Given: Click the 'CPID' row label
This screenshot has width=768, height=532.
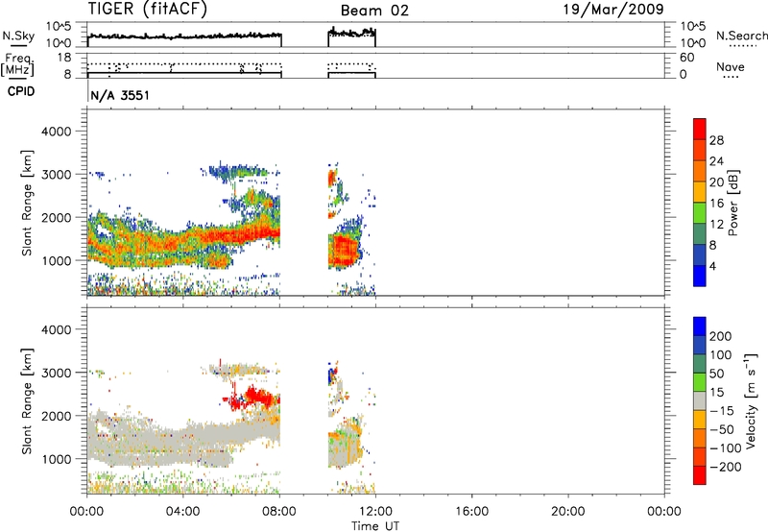Looking at the screenshot, I should click(21, 91).
